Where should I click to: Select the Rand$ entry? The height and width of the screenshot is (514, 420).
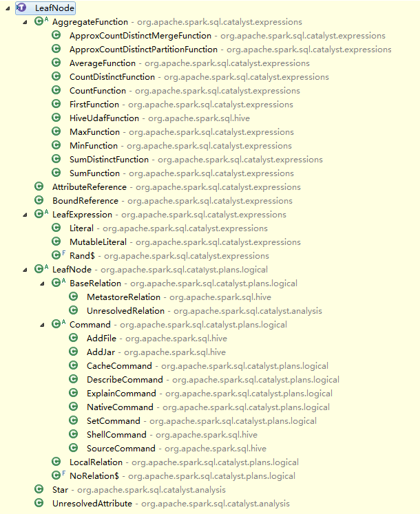click(169, 256)
